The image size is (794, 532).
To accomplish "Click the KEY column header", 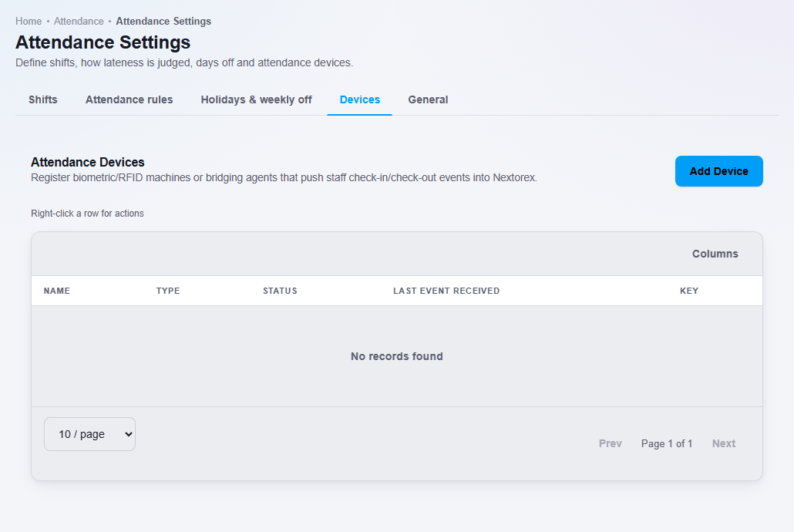I will [x=689, y=291].
